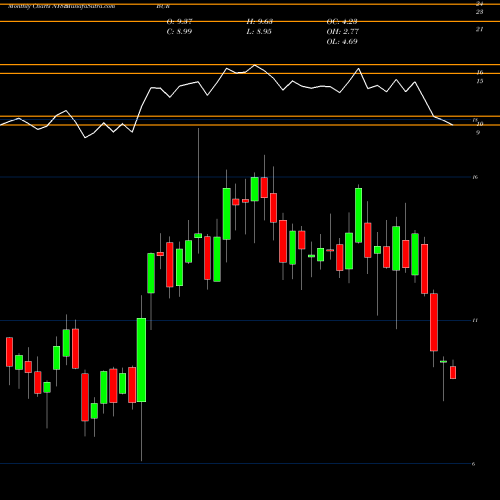
Task: Click the 'OC: 4.28' value
Action: pos(342,22)
